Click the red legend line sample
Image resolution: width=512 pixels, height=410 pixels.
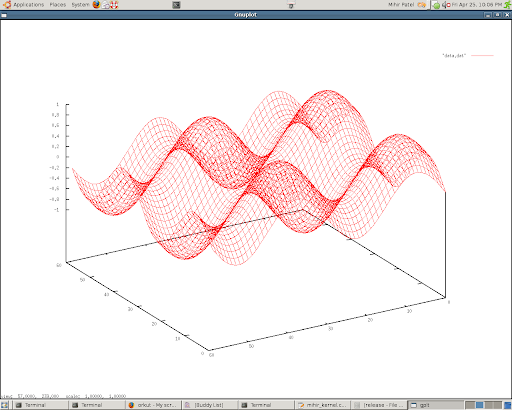pos(482,56)
